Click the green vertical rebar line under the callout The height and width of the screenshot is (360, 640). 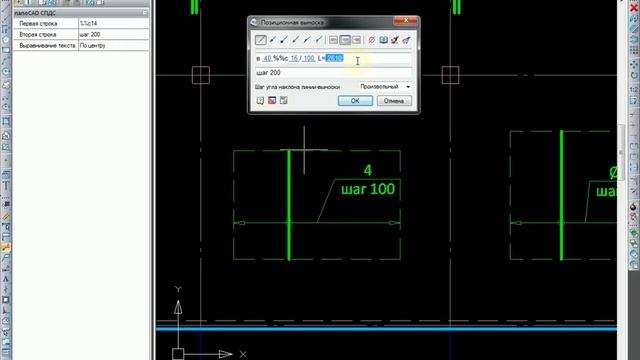click(x=289, y=205)
